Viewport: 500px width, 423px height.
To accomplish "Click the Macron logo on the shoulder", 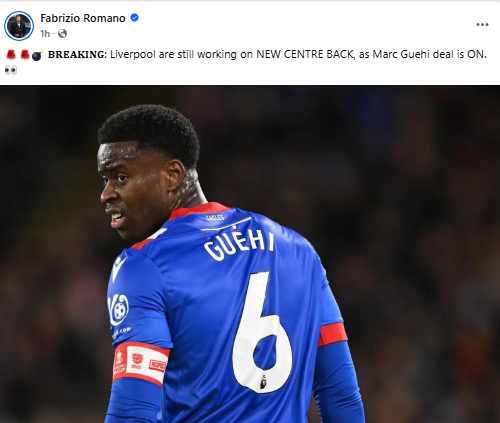I will (x=118, y=269).
